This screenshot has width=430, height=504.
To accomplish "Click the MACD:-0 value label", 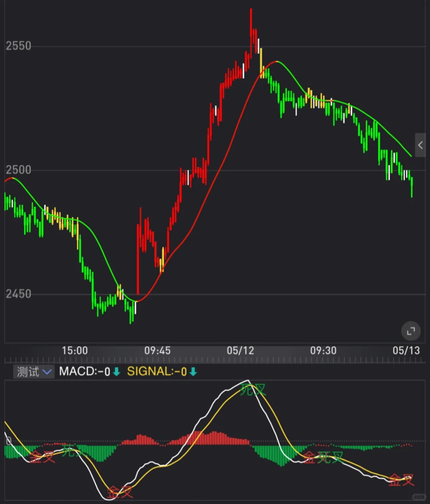I will pos(84,372).
